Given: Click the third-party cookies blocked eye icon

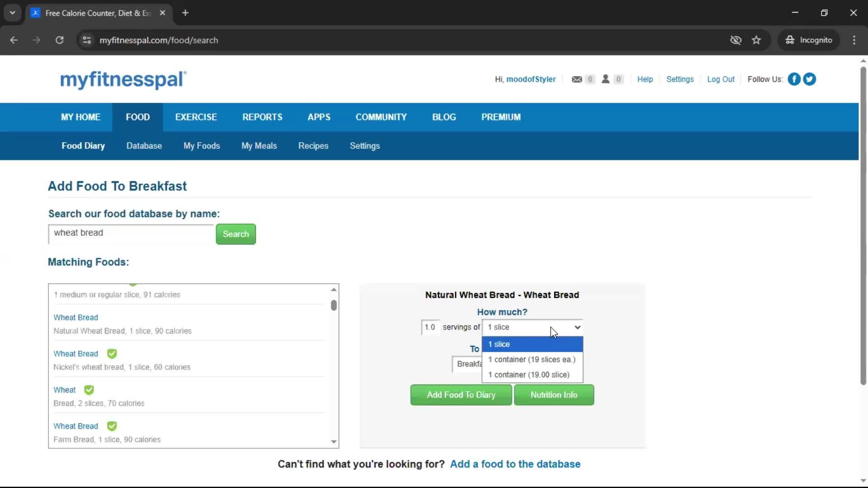Looking at the screenshot, I should [x=736, y=40].
